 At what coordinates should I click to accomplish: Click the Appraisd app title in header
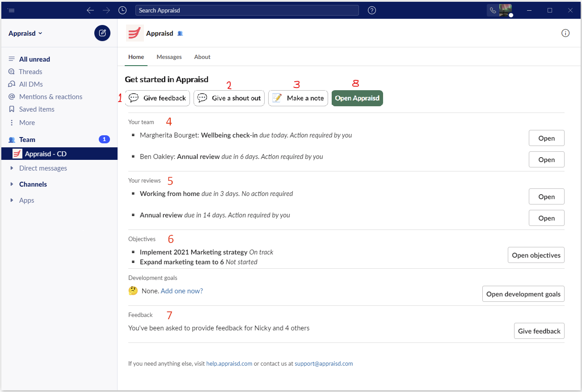[x=160, y=33]
